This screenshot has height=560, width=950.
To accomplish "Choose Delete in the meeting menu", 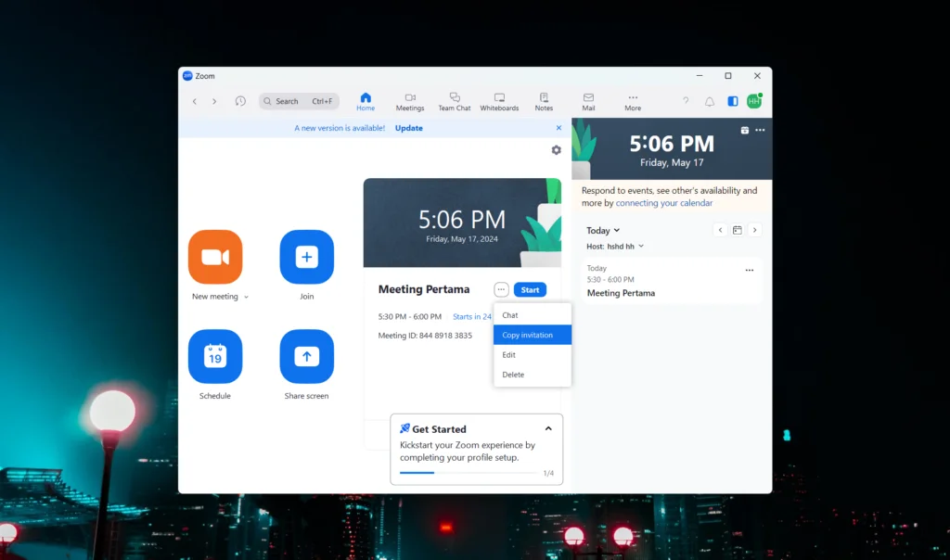I will [x=513, y=375].
